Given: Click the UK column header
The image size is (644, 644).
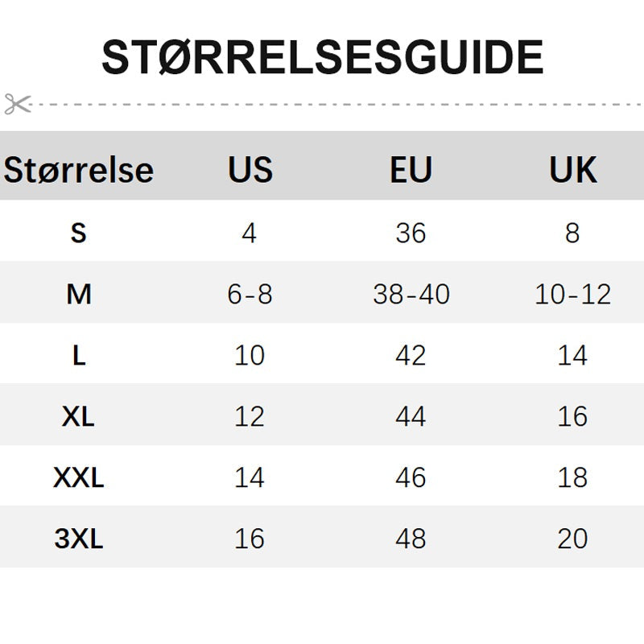Looking at the screenshot, I should (x=572, y=170).
